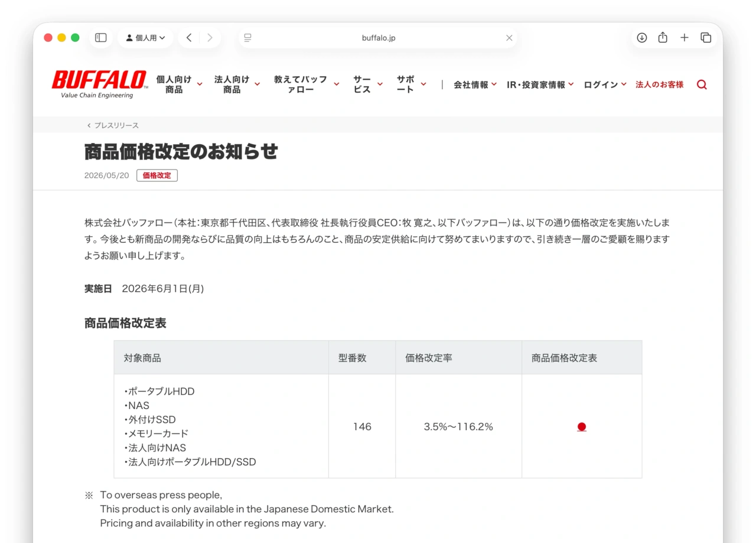Show the tab overview icon
Viewport: 756px width, 543px height.
tap(706, 38)
